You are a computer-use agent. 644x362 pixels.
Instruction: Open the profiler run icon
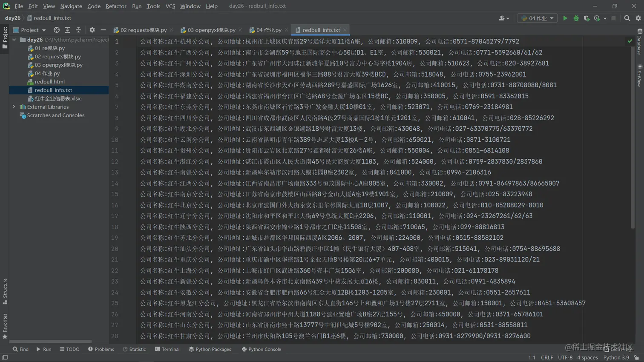pos(597,18)
